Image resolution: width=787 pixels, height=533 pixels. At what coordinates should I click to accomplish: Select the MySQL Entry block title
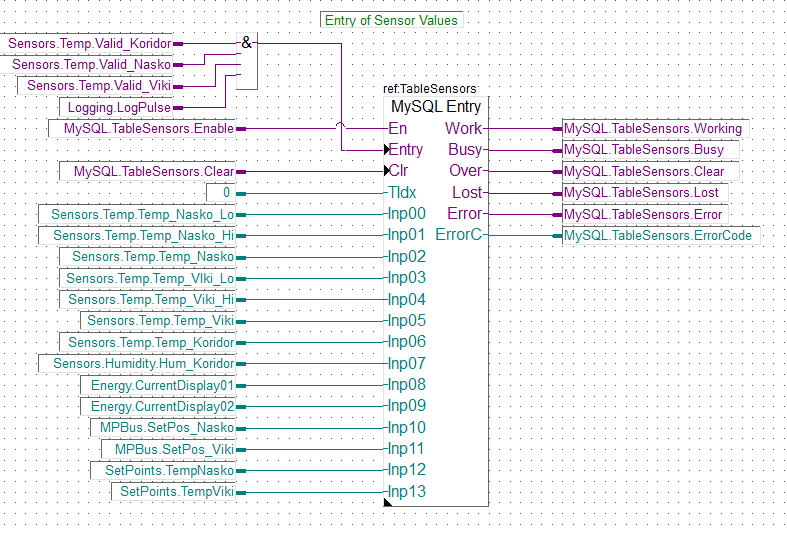pos(436,106)
